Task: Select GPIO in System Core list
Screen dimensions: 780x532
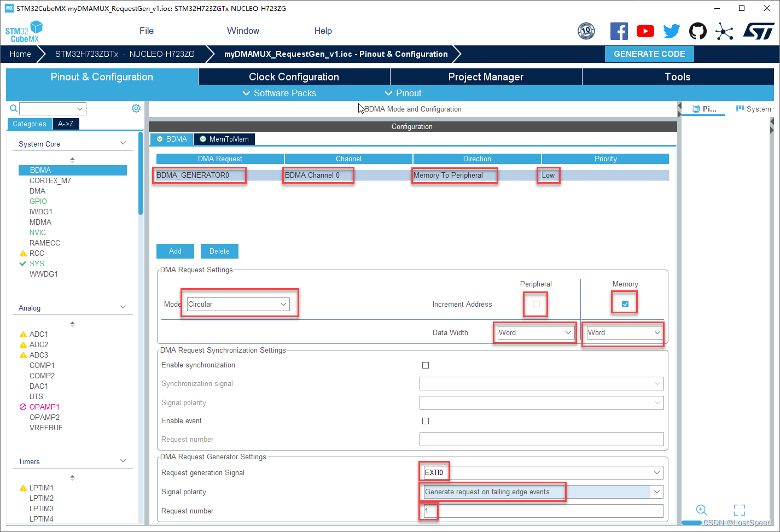Action: click(38, 201)
